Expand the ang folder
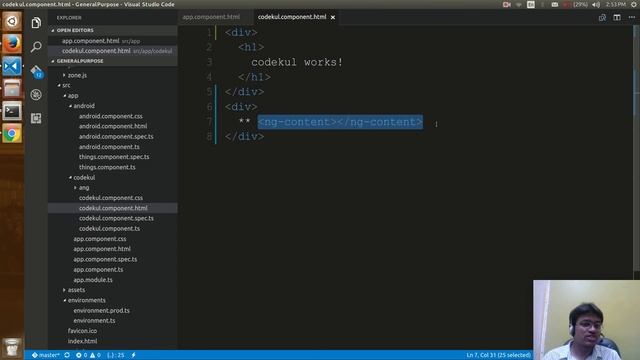This screenshot has width=640, height=360. 84,188
